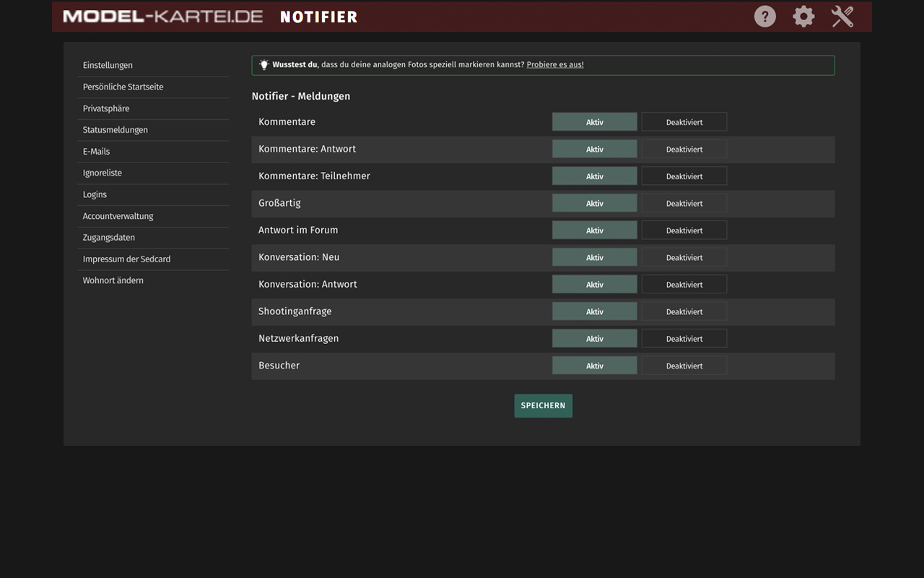Click the lightbulb tip icon
924x578 pixels.
[x=264, y=65]
